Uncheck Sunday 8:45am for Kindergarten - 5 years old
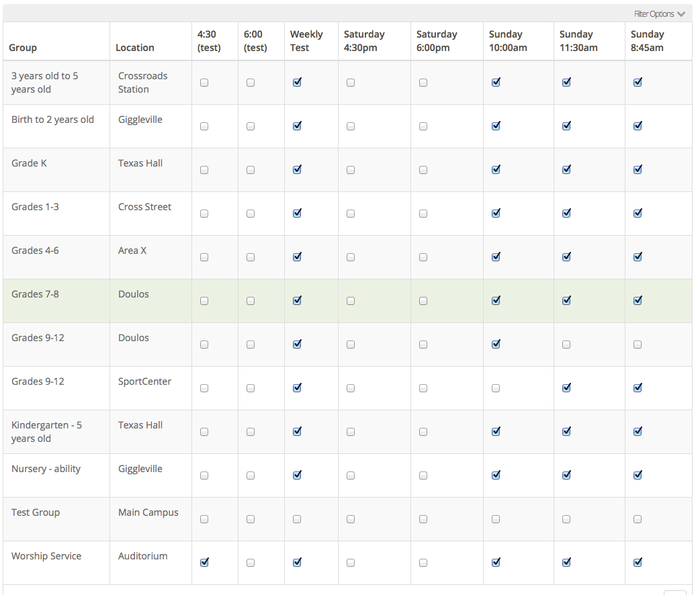The height and width of the screenshot is (595, 700). click(x=637, y=431)
